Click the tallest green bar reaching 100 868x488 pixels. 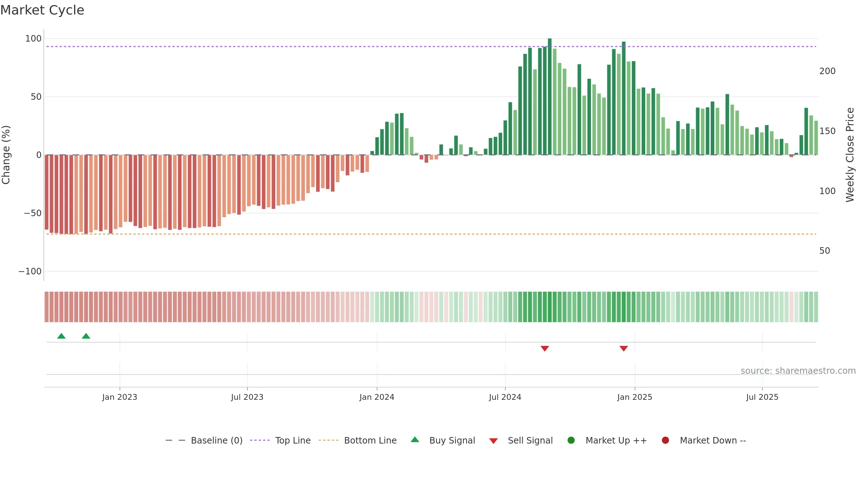550,97
